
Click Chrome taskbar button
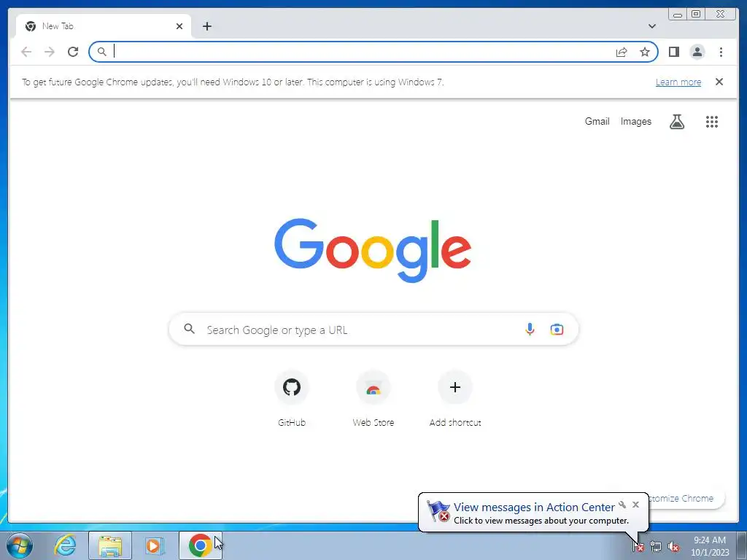[x=200, y=545]
